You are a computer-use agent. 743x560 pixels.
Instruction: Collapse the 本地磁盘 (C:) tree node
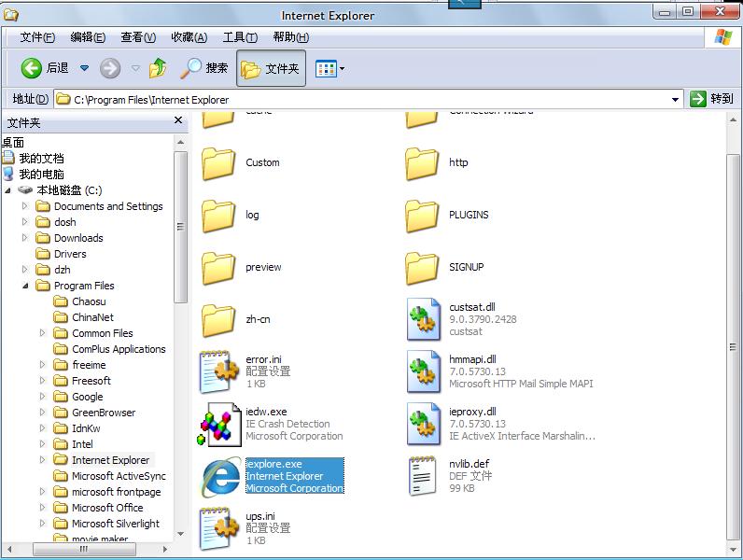click(7, 190)
